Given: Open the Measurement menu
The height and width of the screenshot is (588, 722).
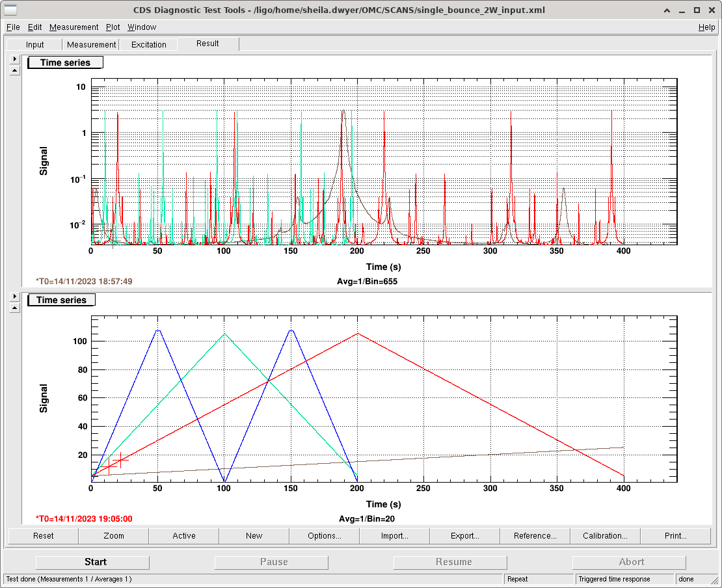Looking at the screenshot, I should [74, 27].
